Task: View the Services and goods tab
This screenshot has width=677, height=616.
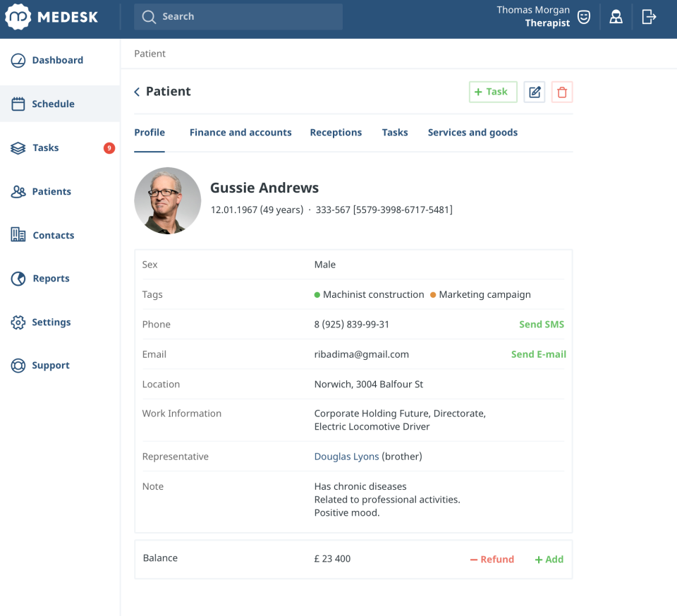Action: [472, 132]
